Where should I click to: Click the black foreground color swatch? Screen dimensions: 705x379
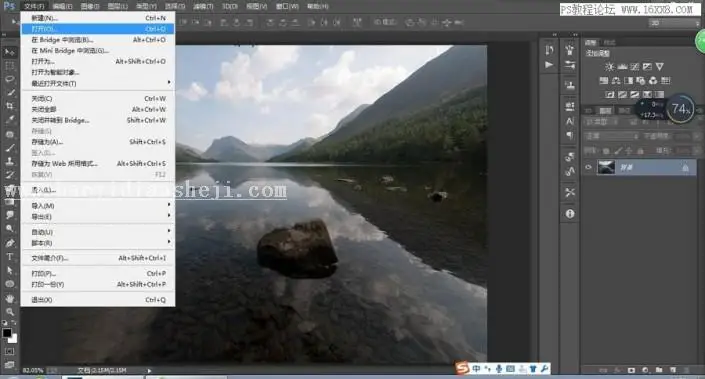tap(6, 333)
